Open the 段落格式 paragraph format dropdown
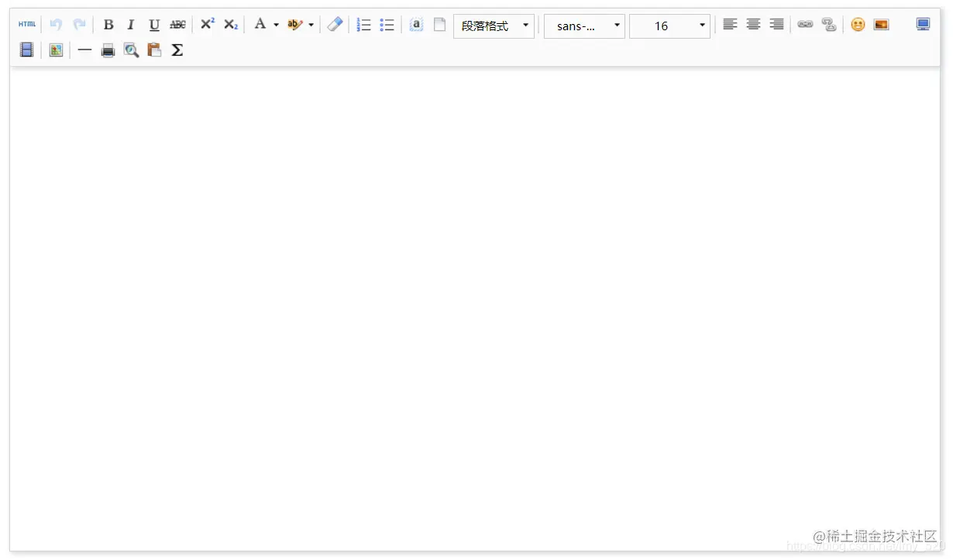953x560 pixels. pos(494,26)
